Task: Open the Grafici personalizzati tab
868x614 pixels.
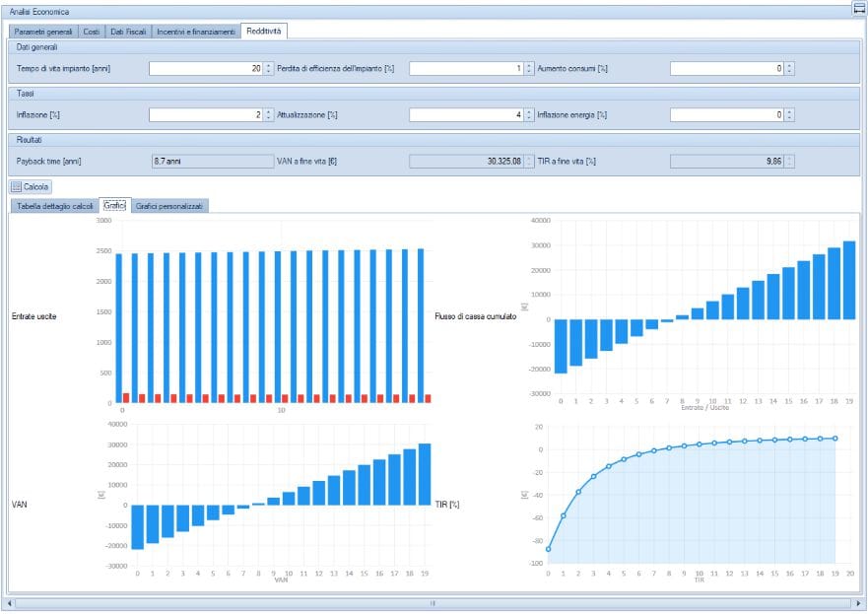Action: [169, 206]
